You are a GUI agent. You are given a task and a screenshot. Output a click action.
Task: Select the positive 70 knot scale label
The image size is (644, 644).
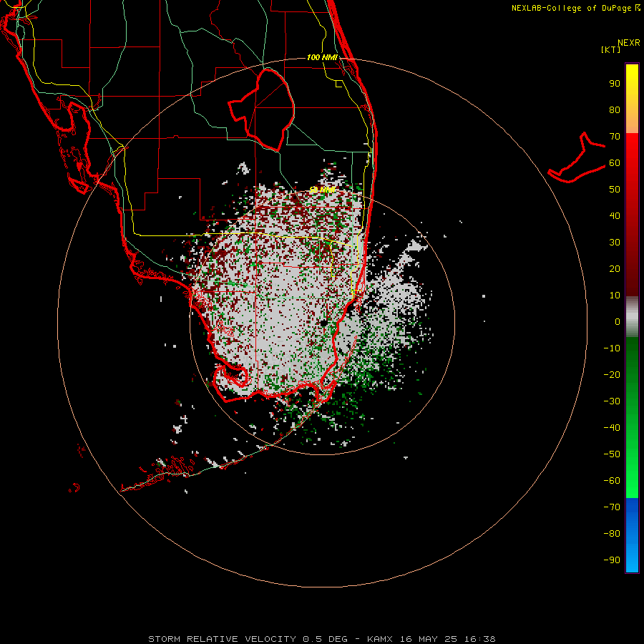615,137
